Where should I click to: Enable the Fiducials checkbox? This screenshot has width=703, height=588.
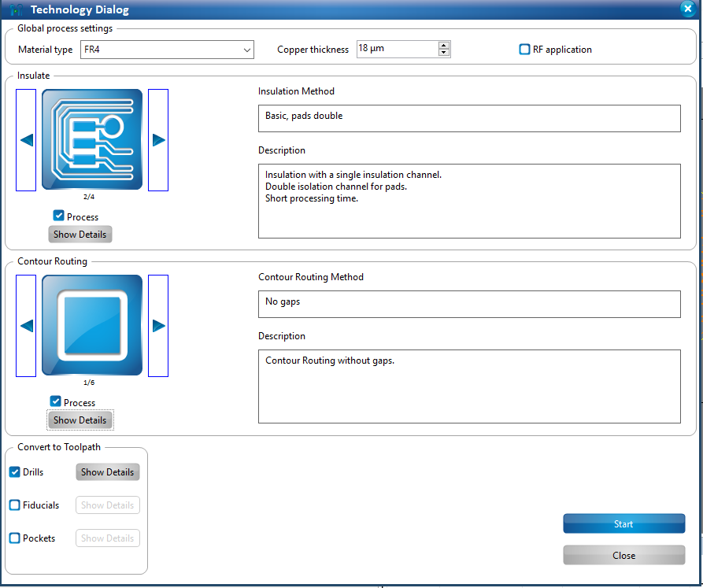[x=15, y=505]
